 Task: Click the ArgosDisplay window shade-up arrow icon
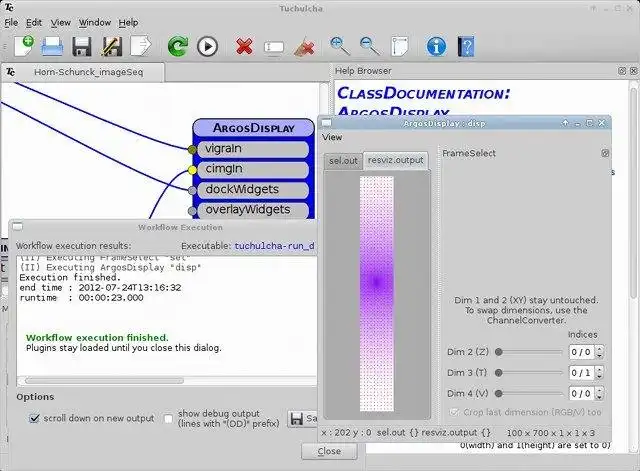point(565,123)
